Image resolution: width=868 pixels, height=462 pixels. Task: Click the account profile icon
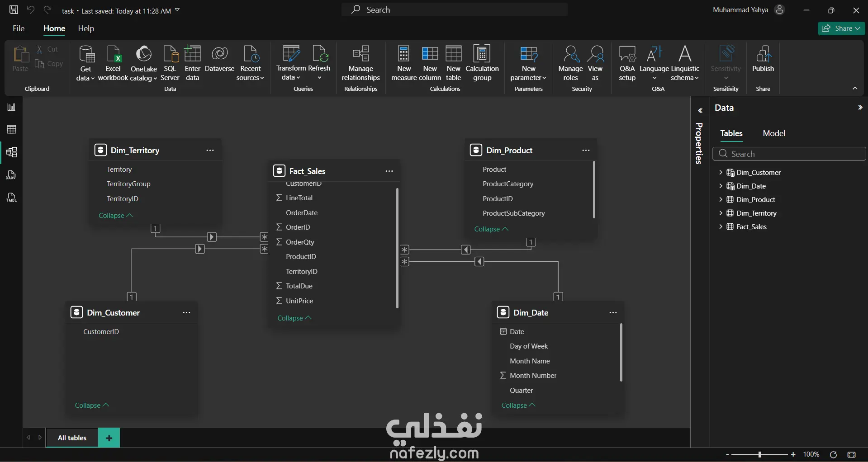point(779,10)
